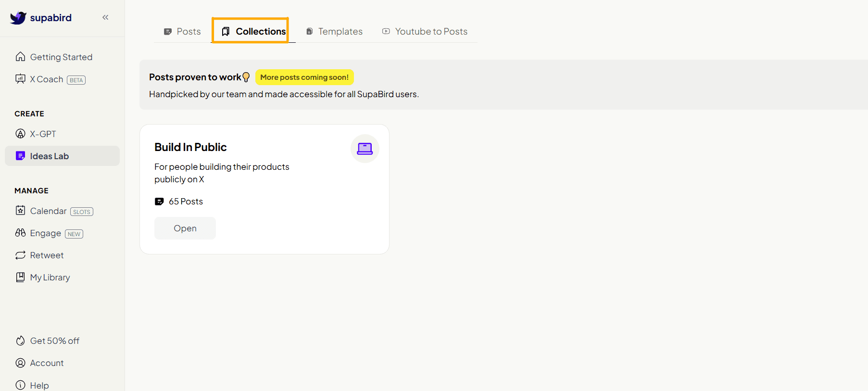This screenshot has width=868, height=391.
Task: Go to Getting Started
Action: (x=62, y=57)
